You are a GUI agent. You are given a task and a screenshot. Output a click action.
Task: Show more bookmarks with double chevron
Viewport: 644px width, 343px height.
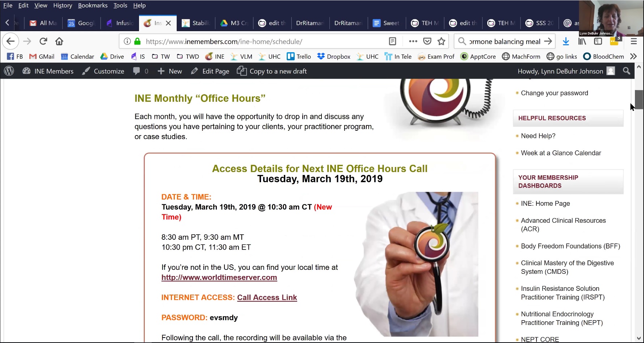pos(633,57)
